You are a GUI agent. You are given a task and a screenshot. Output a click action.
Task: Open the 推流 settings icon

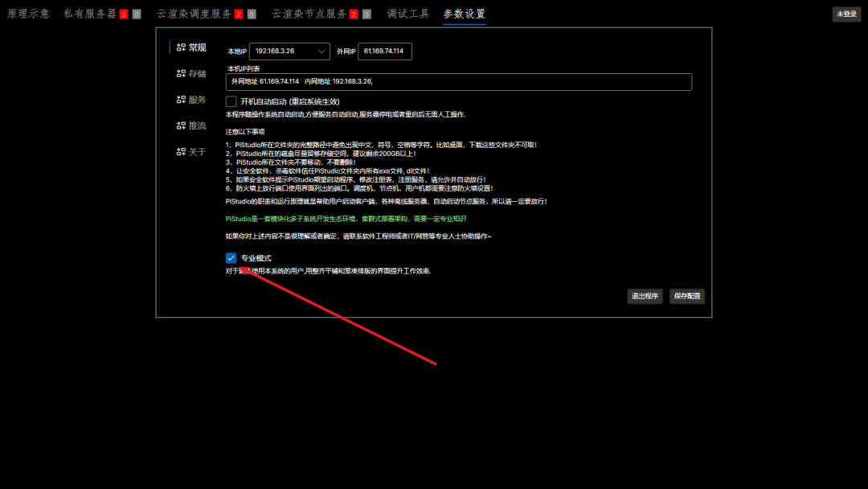(x=181, y=125)
